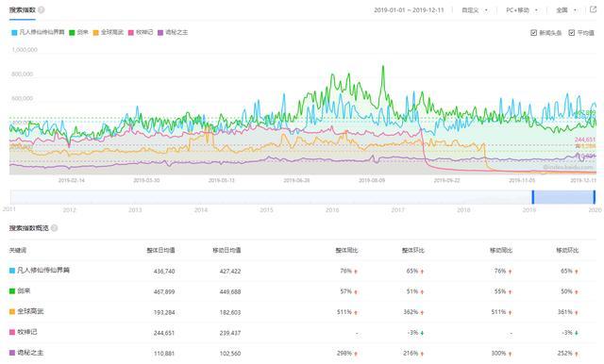Click the 252% 移动环比 value for 诡秘之主

(565, 353)
